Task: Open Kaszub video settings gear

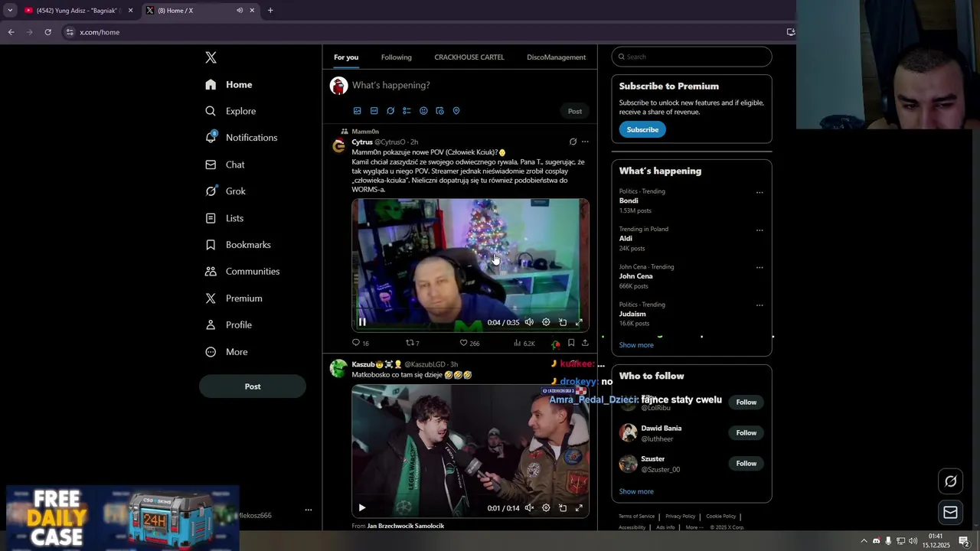Action: [546, 508]
